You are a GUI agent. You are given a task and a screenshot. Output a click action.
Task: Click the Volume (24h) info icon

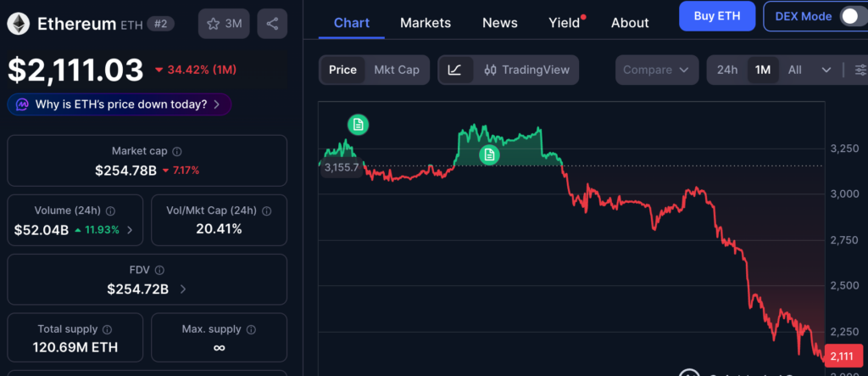[x=111, y=210]
